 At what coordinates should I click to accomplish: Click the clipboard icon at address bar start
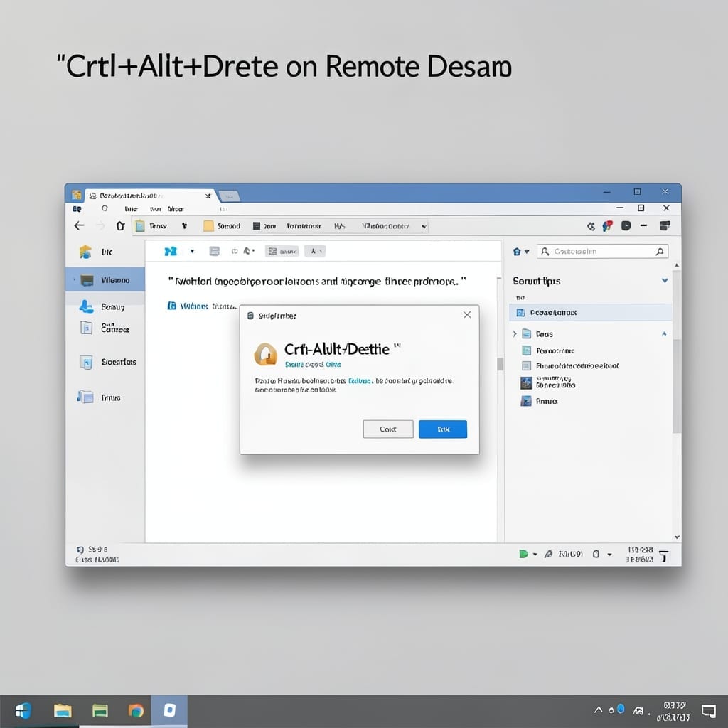click(140, 225)
